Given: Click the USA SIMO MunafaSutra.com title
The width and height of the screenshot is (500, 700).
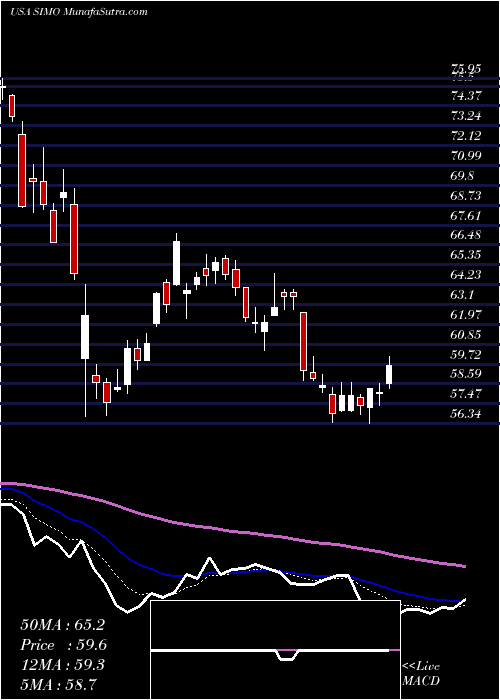Looking at the screenshot, I should 79,12.
